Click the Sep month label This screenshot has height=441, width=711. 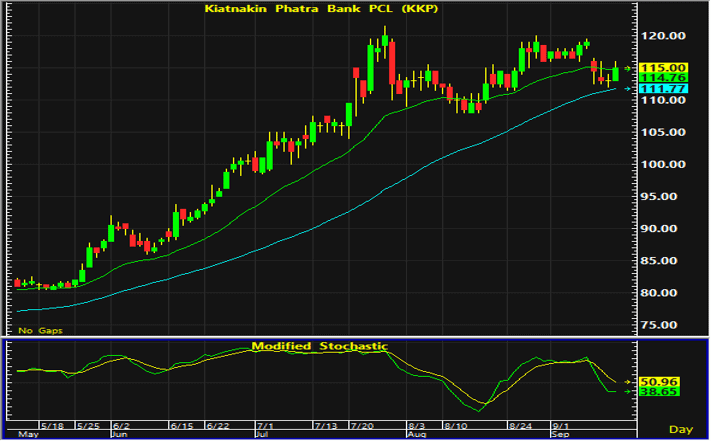pyautogui.click(x=560, y=434)
